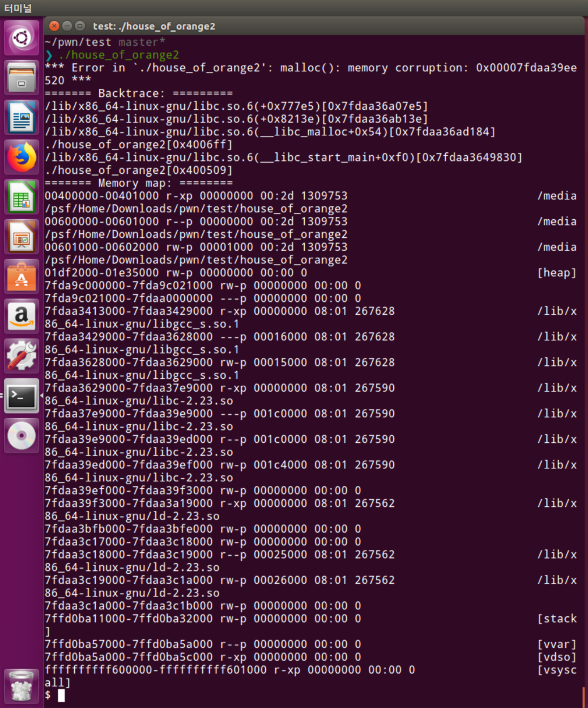This screenshot has height=708, width=588.
Task: Open System Settings from the dock
Action: [x=22, y=356]
